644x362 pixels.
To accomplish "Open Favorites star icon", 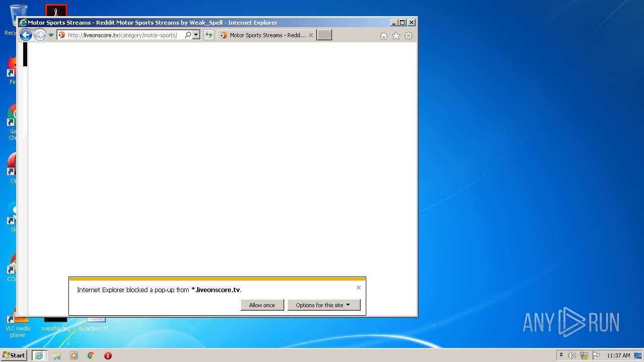I will coord(396,36).
